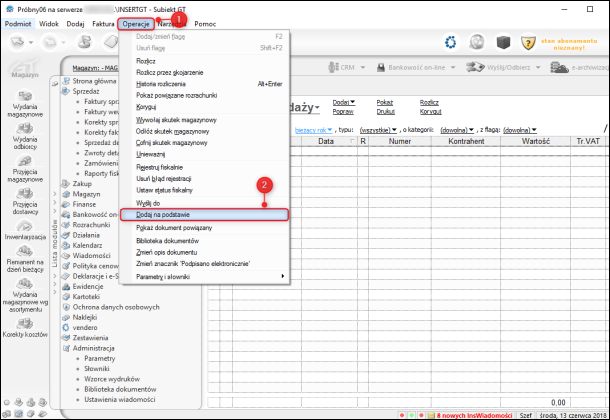
Task: Open the Wydania odbiorcy shortcut icon
Action: (x=25, y=128)
